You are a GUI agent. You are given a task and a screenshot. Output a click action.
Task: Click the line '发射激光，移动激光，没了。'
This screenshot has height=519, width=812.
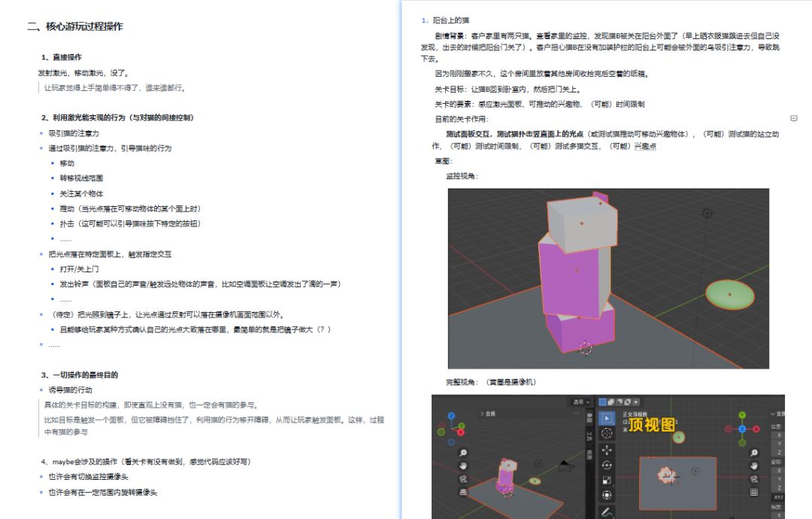pyautogui.click(x=83, y=73)
